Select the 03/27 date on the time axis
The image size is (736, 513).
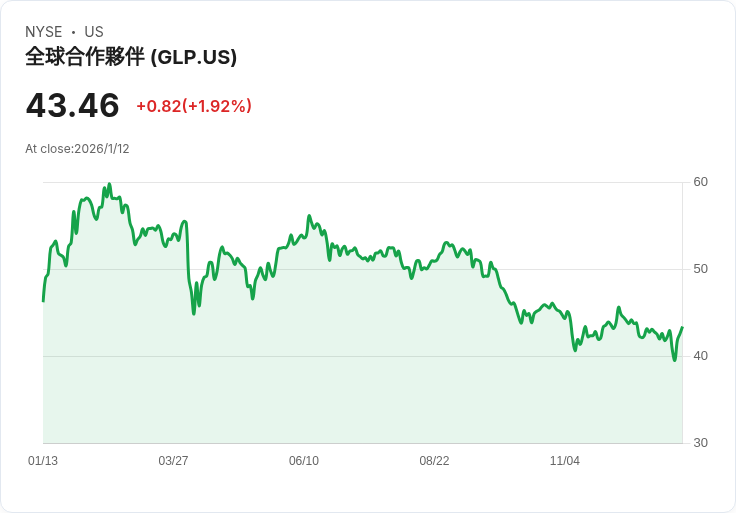click(x=173, y=461)
